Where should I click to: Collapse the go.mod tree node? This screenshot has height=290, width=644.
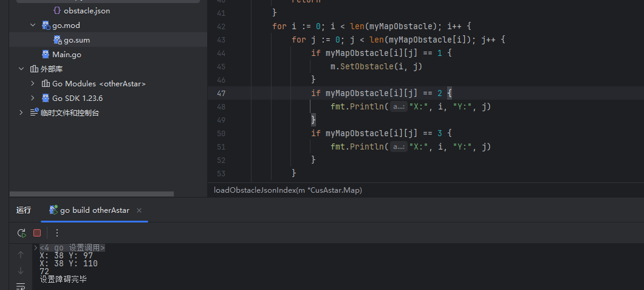[32, 26]
